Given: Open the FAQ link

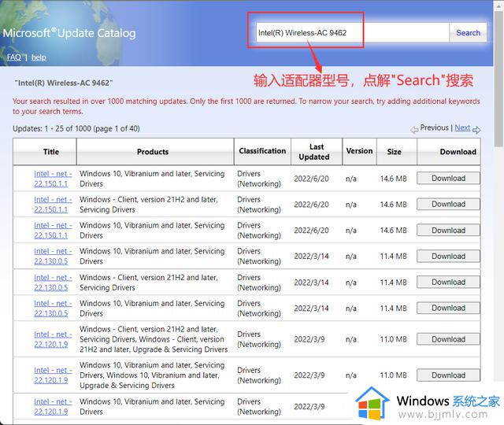Looking at the screenshot, I should tap(14, 57).
